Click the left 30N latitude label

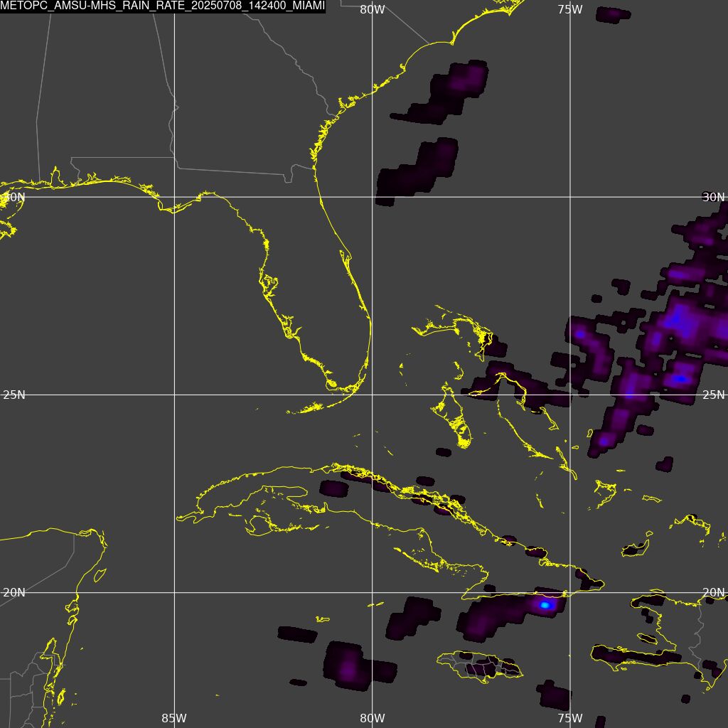tap(14, 198)
